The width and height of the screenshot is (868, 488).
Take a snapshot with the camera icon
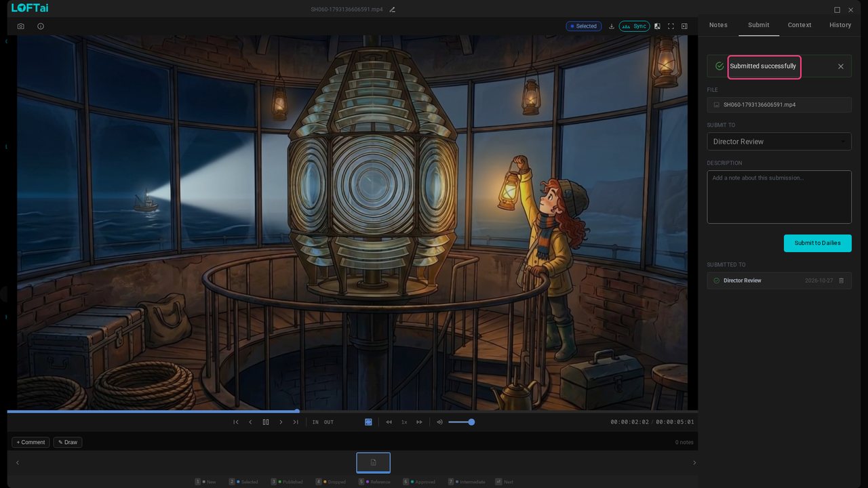[21, 26]
